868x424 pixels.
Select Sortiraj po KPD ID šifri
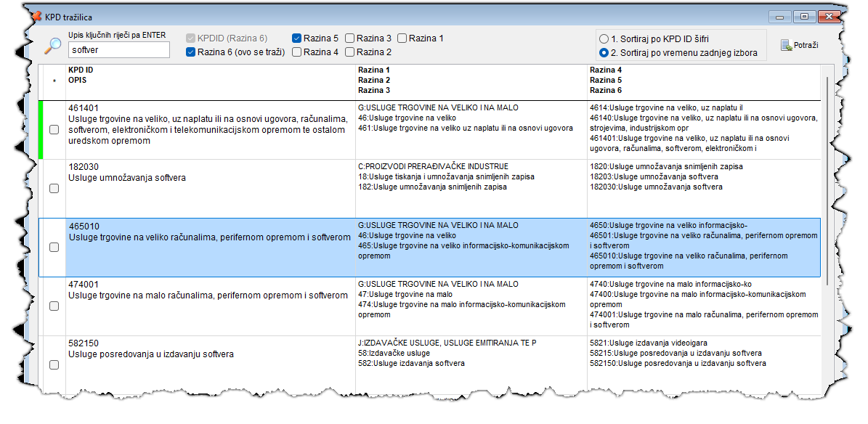pyautogui.click(x=604, y=38)
